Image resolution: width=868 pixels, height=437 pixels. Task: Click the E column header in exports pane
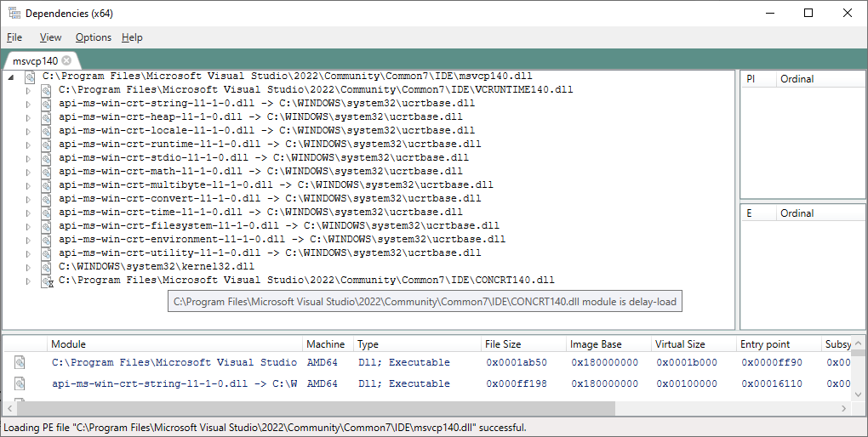pos(759,213)
